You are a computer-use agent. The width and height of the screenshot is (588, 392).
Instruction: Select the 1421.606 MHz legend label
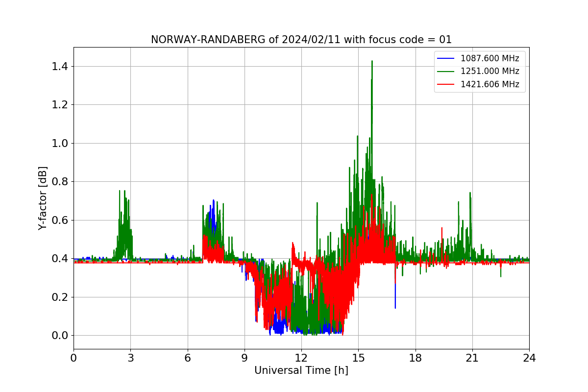coord(490,84)
